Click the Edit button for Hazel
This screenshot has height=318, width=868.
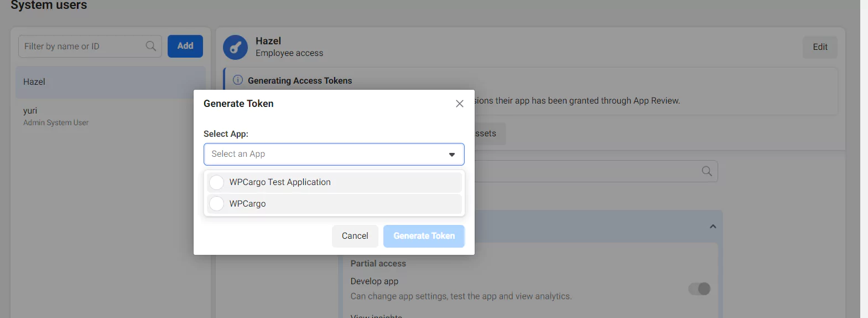click(819, 47)
